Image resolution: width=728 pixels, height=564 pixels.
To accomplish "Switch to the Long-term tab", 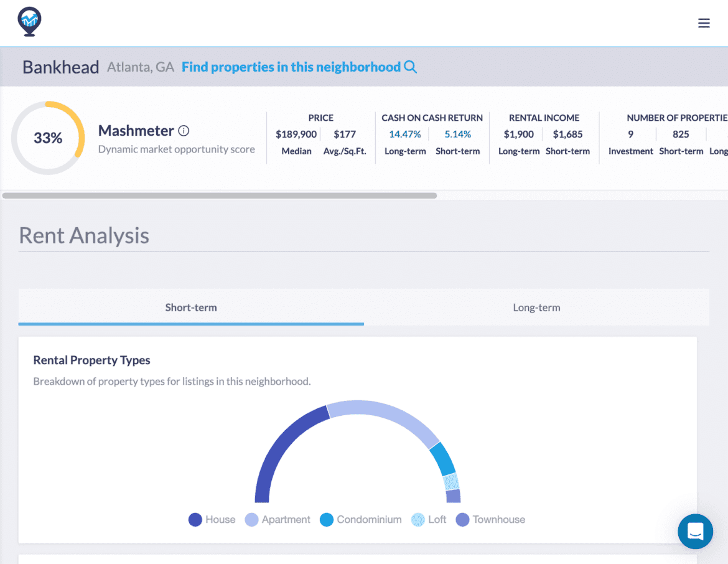I will coord(536,307).
